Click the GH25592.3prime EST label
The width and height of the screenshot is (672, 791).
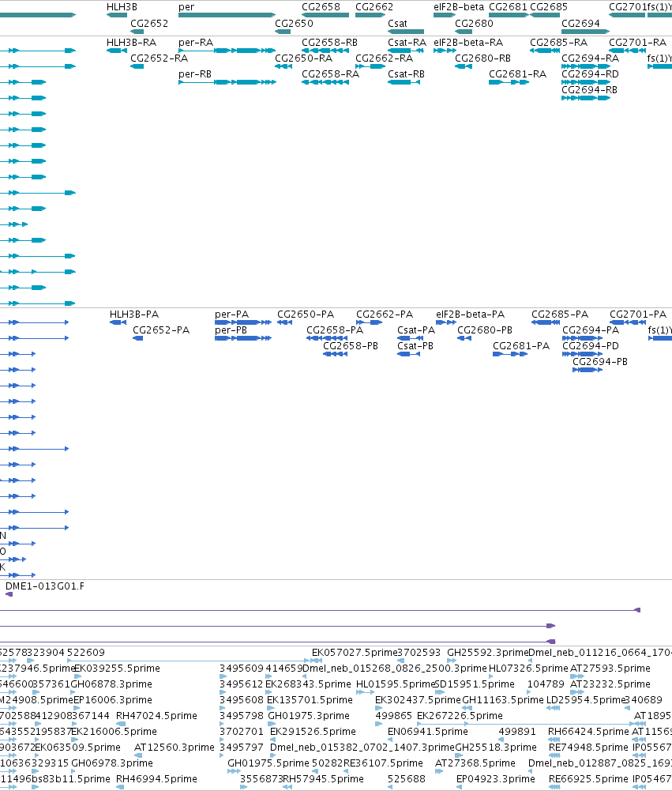[487, 652]
